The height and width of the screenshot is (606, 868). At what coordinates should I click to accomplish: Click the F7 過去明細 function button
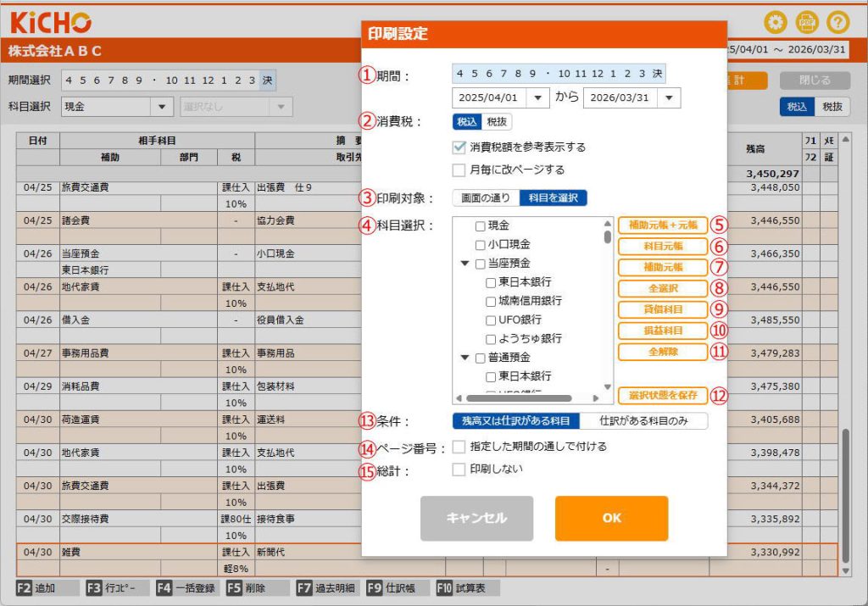[327, 587]
